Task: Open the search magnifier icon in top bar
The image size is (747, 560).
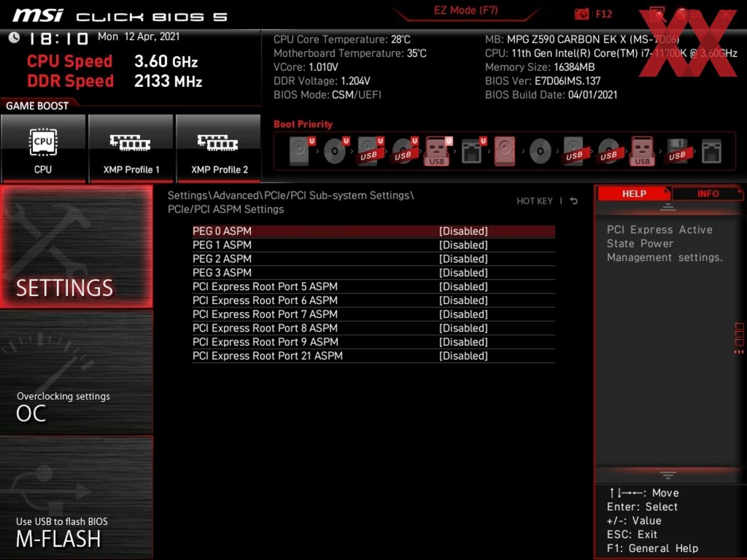Action: click(657, 14)
